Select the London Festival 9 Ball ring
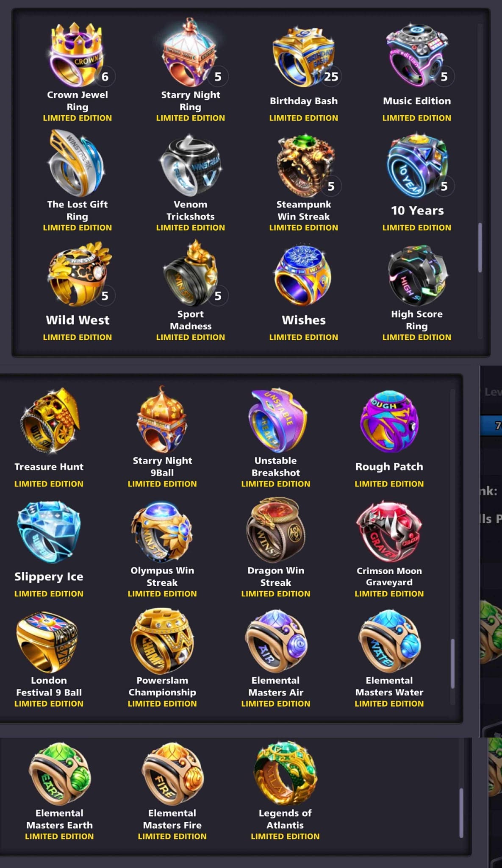Screen dimensions: 502x868 pos(47,642)
